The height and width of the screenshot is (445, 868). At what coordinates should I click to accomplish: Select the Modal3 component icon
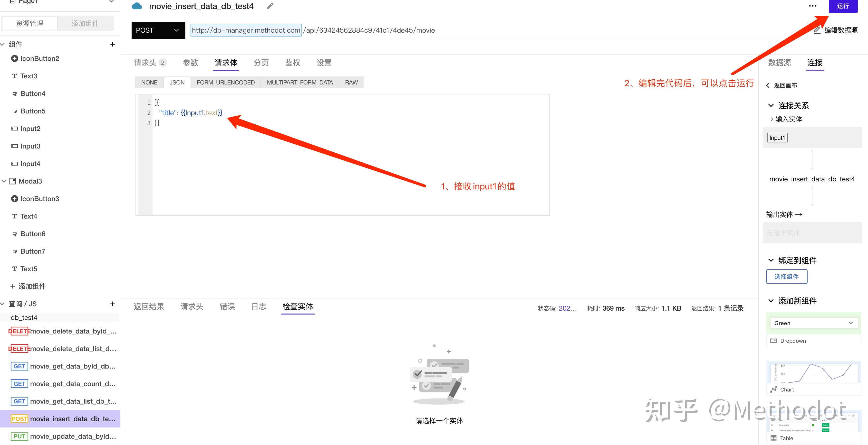13,181
